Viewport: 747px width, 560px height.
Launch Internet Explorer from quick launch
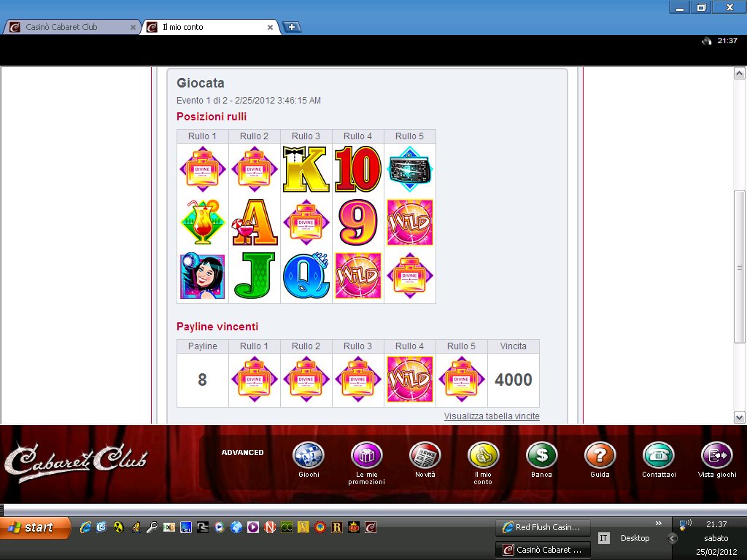point(85,527)
